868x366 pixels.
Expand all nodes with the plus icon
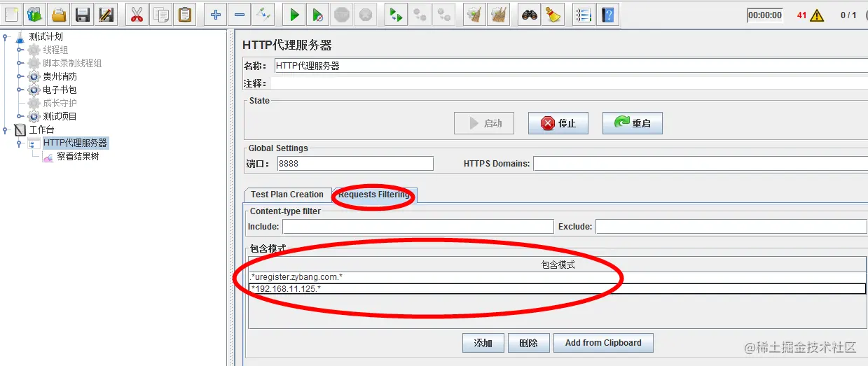[x=216, y=14]
